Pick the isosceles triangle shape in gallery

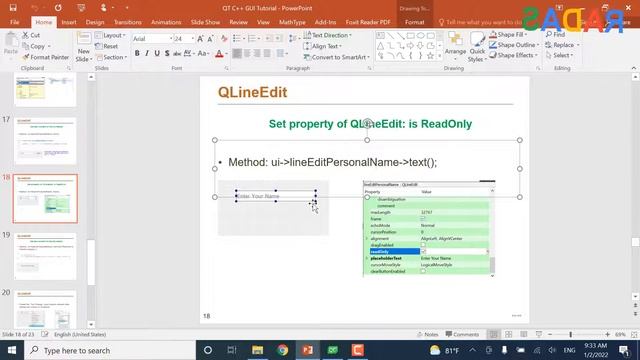click(x=380, y=46)
